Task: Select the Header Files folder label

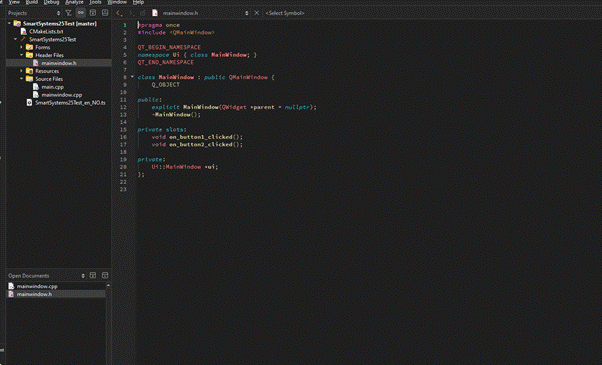Action: (50, 55)
